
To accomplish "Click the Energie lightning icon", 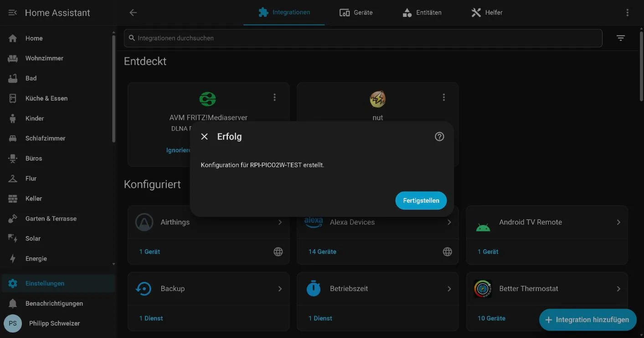I will (x=13, y=259).
